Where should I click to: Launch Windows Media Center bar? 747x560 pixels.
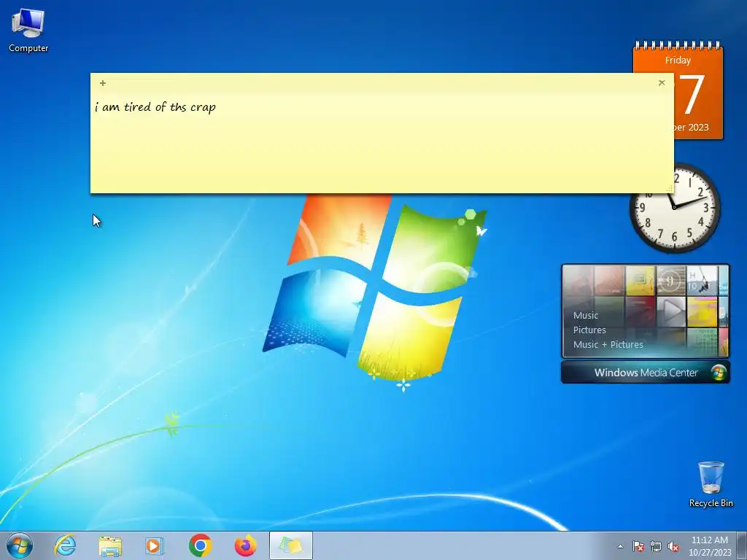pyautogui.click(x=645, y=373)
